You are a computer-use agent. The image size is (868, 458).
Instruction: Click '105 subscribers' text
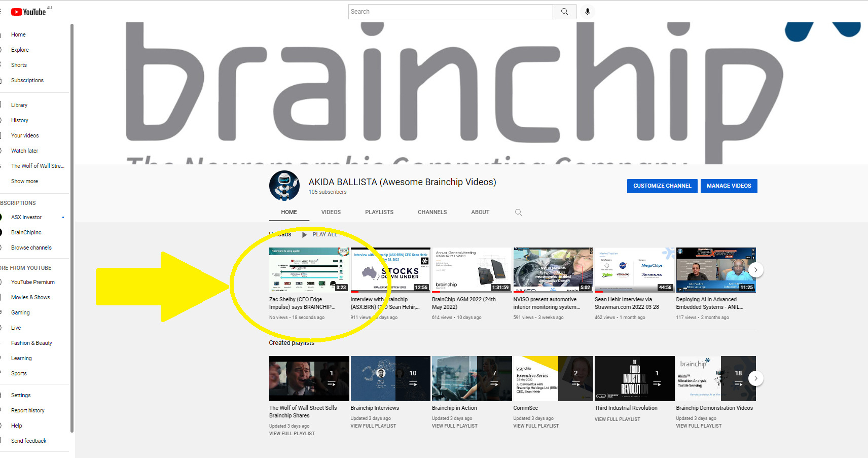pos(328,192)
